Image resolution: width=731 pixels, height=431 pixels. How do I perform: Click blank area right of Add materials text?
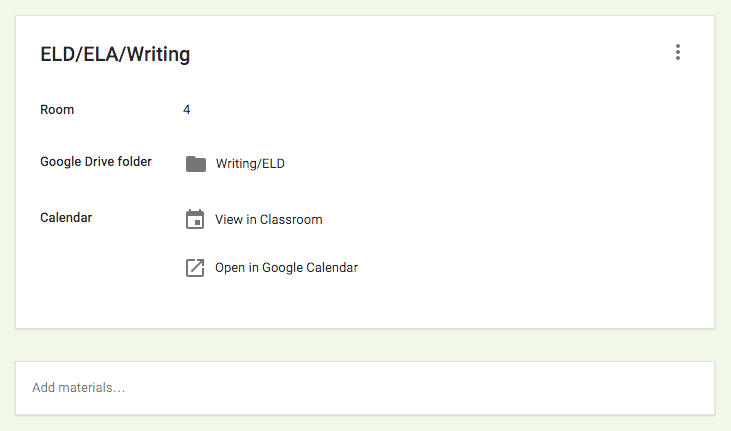[x=450, y=387]
